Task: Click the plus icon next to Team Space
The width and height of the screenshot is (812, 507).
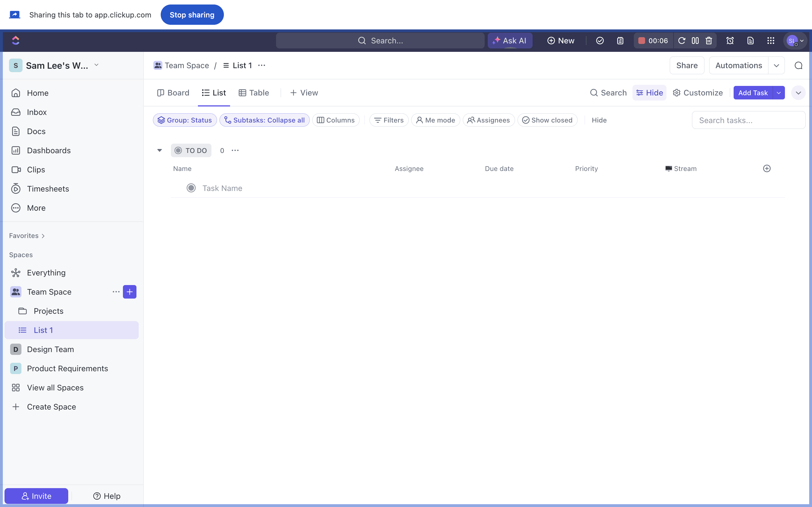Action: click(x=129, y=292)
